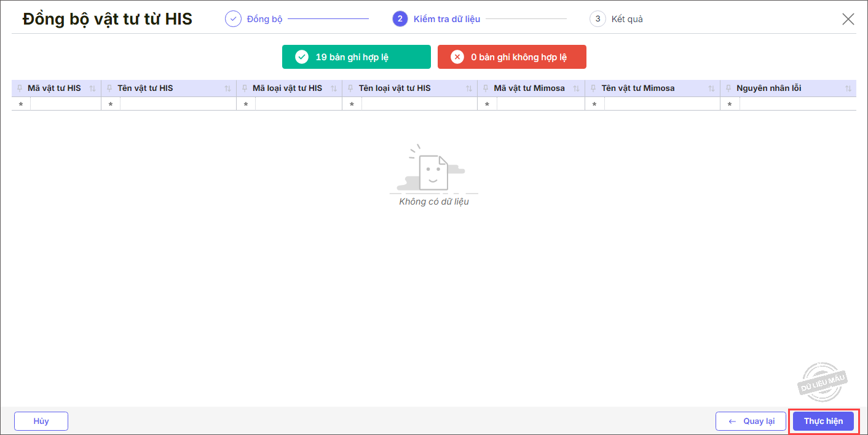Click the Tên vật tư Mimosa filter box
This screenshot has width=868, height=435.
[662, 104]
